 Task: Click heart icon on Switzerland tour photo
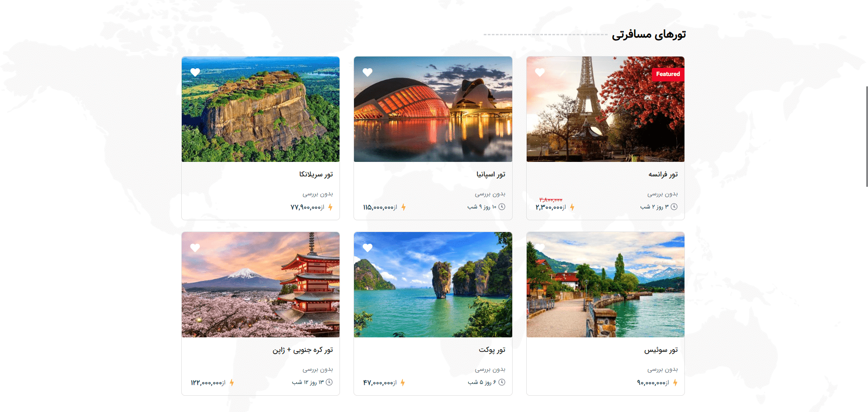tap(540, 248)
